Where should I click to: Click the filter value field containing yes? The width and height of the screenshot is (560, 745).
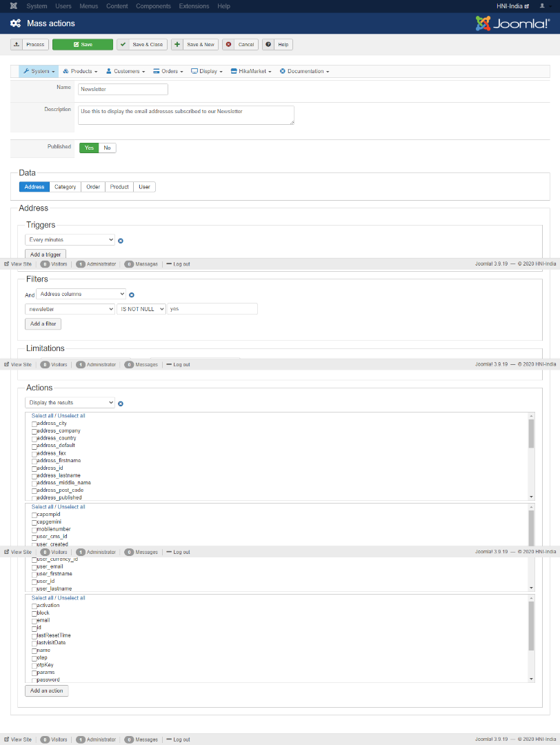pos(212,309)
